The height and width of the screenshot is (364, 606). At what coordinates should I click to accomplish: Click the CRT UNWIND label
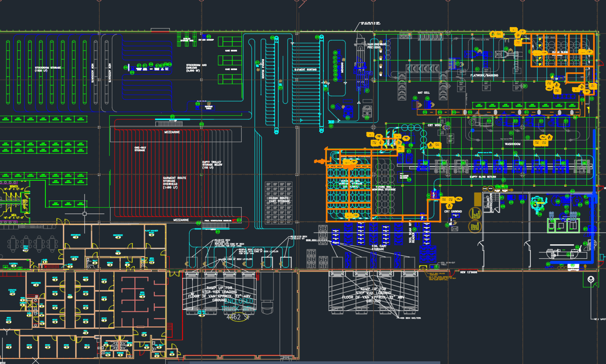453,212
